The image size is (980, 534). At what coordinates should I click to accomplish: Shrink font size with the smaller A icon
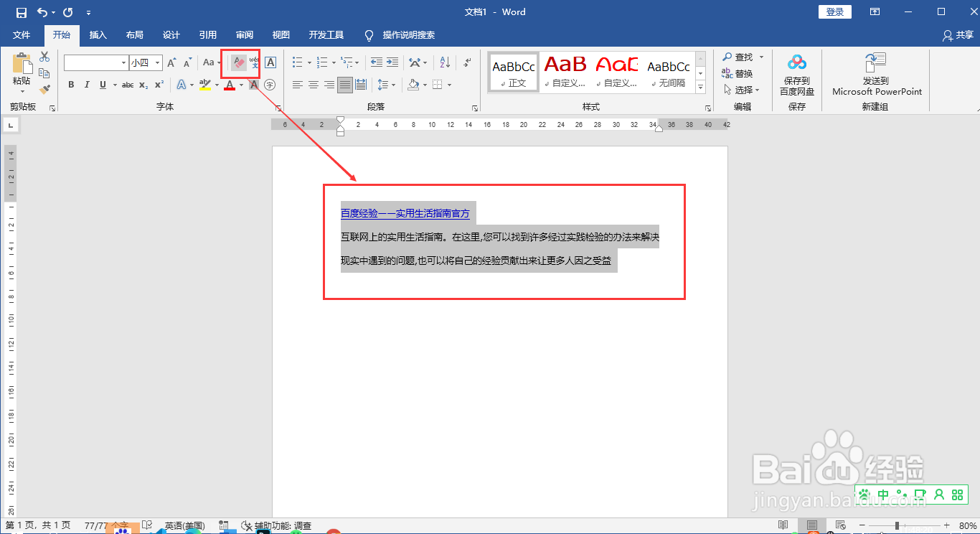pyautogui.click(x=187, y=63)
